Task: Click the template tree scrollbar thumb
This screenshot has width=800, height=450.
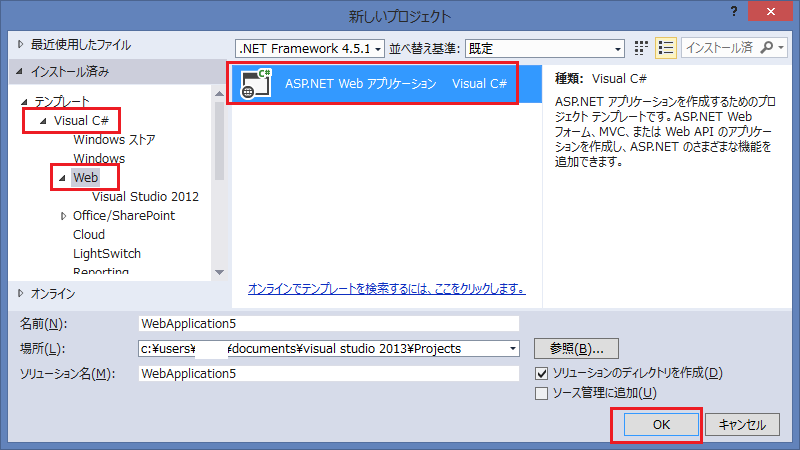Action: tap(219, 141)
